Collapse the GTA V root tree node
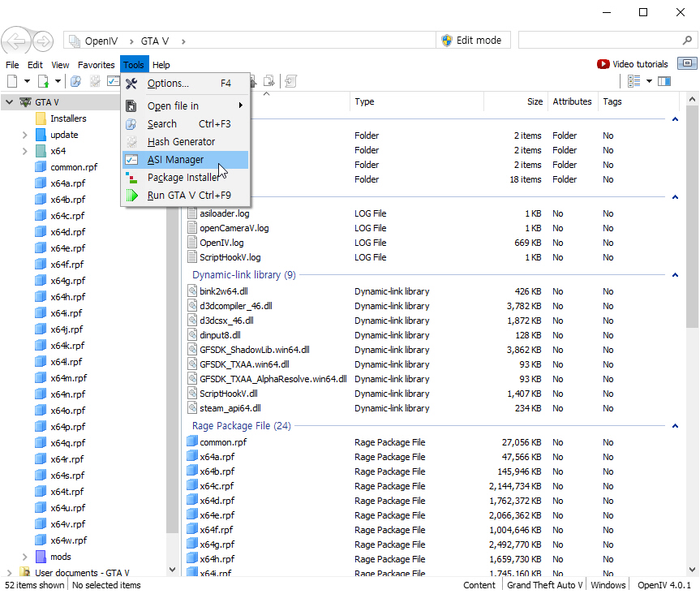 point(10,102)
